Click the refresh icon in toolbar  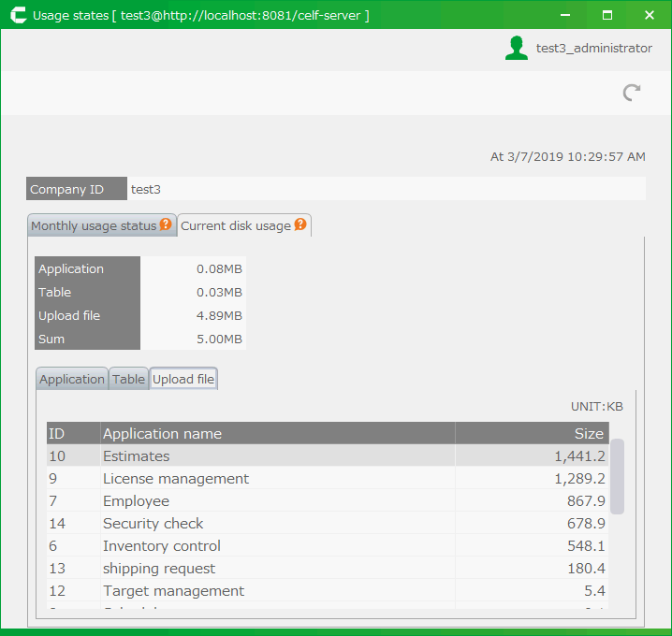pyautogui.click(x=632, y=92)
